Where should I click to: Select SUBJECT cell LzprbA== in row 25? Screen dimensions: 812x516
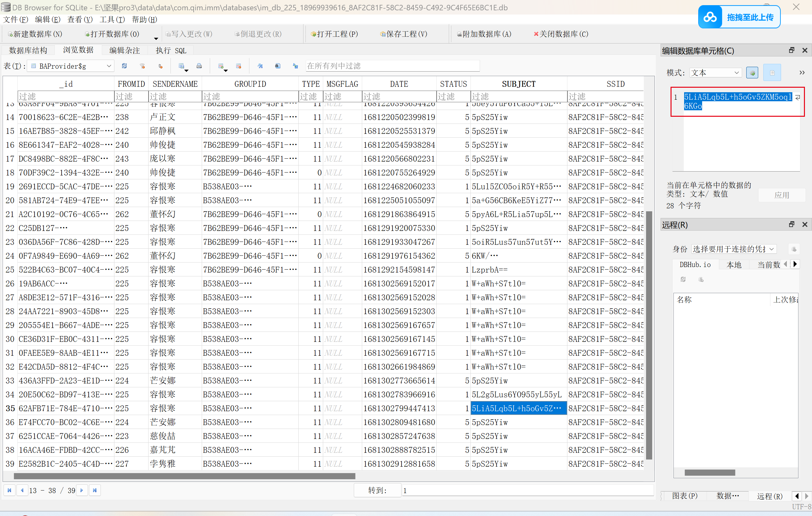click(x=519, y=269)
